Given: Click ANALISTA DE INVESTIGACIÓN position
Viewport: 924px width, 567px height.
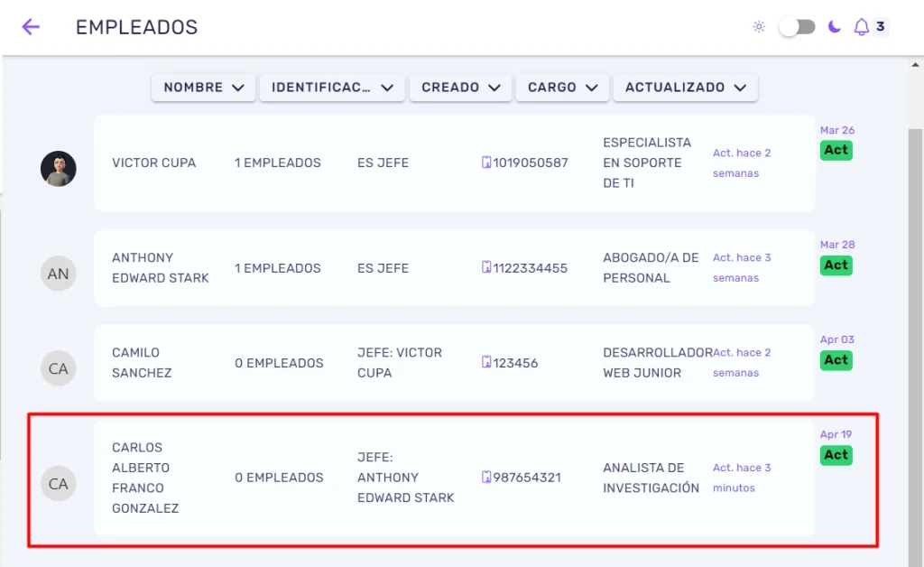Looking at the screenshot, I should pyautogui.click(x=651, y=478).
